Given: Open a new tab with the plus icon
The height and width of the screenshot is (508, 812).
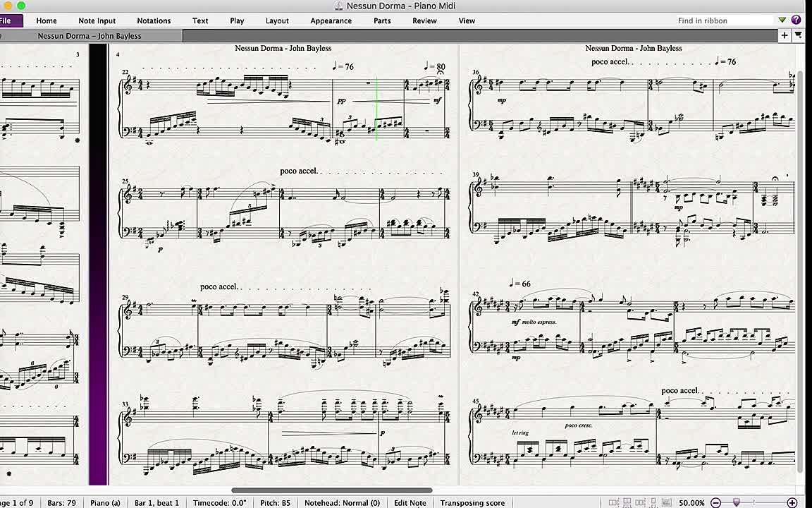Looking at the screenshot, I should click(x=785, y=35).
